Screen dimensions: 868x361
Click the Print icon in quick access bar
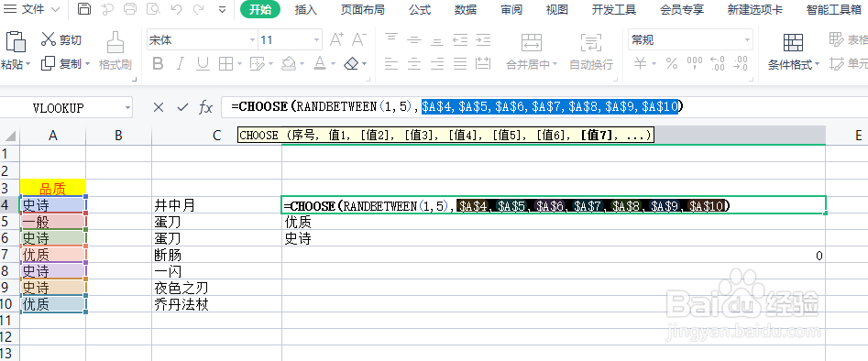[130, 9]
